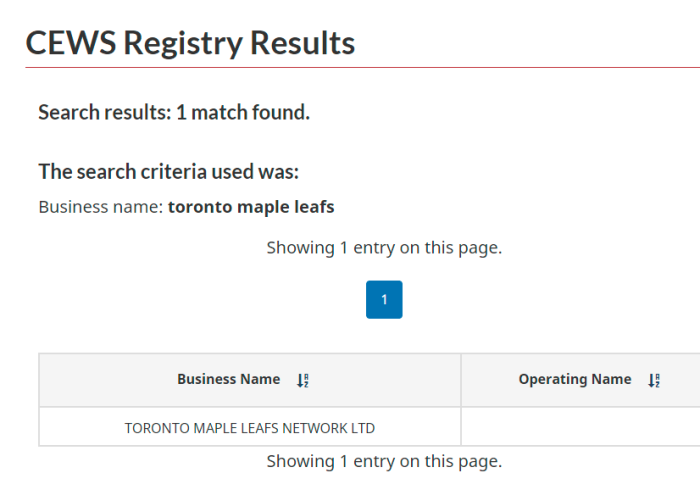Select the Business Name column header text
This screenshot has height=484, width=700.
pos(229,379)
